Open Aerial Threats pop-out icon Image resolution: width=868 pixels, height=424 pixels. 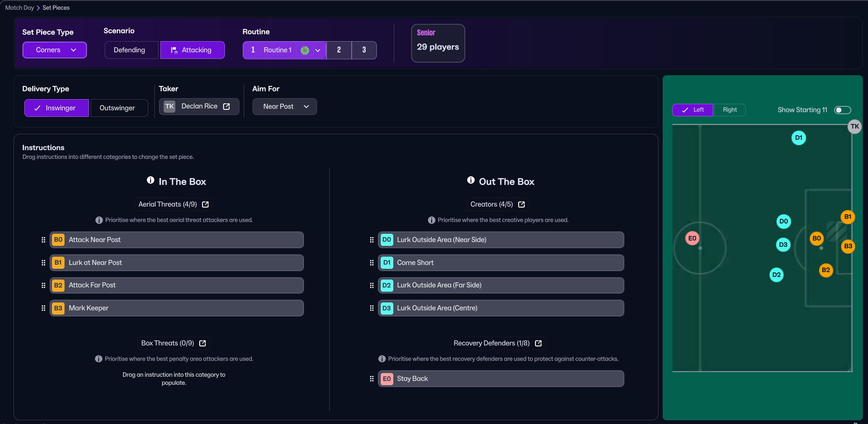205,204
